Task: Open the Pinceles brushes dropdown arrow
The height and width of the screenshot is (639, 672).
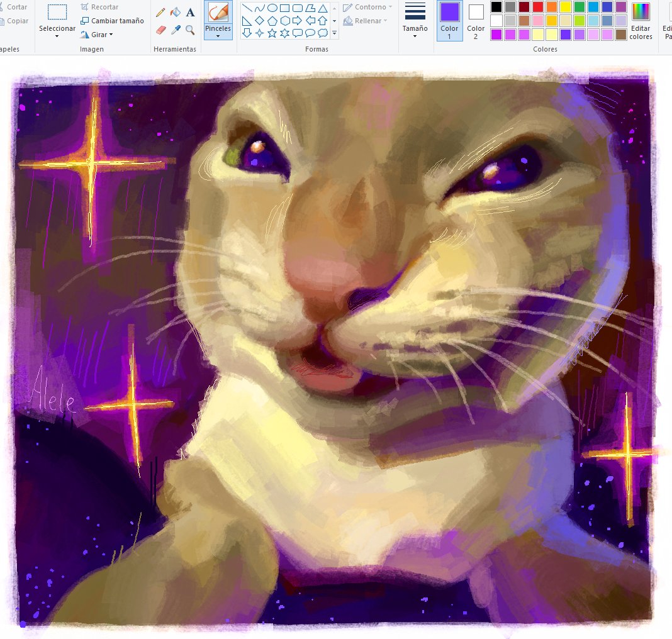Action: pos(218,36)
